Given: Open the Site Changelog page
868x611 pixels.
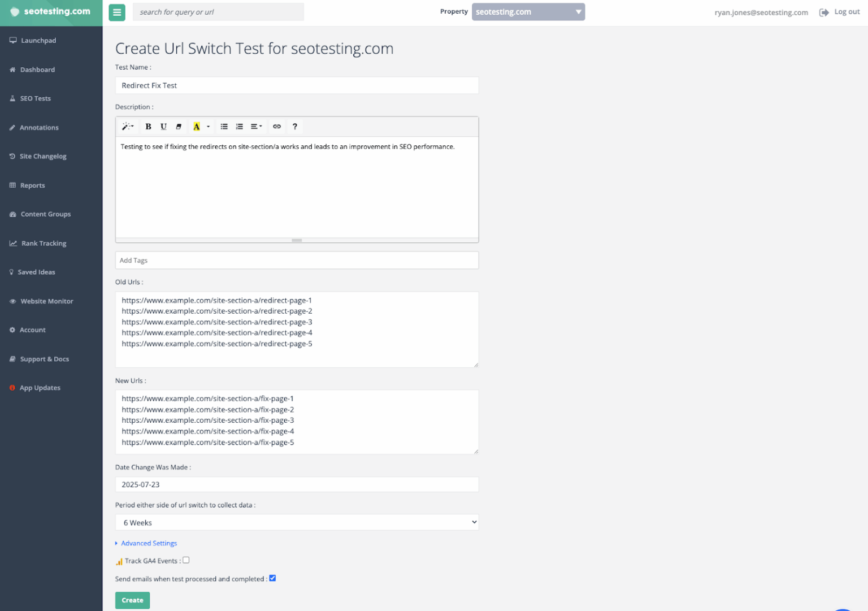Looking at the screenshot, I should (43, 156).
